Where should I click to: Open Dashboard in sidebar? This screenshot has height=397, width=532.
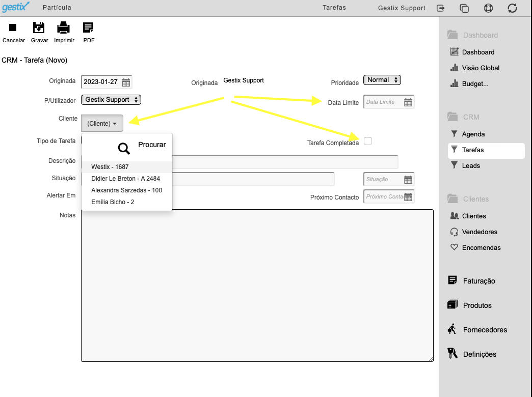[x=478, y=52]
